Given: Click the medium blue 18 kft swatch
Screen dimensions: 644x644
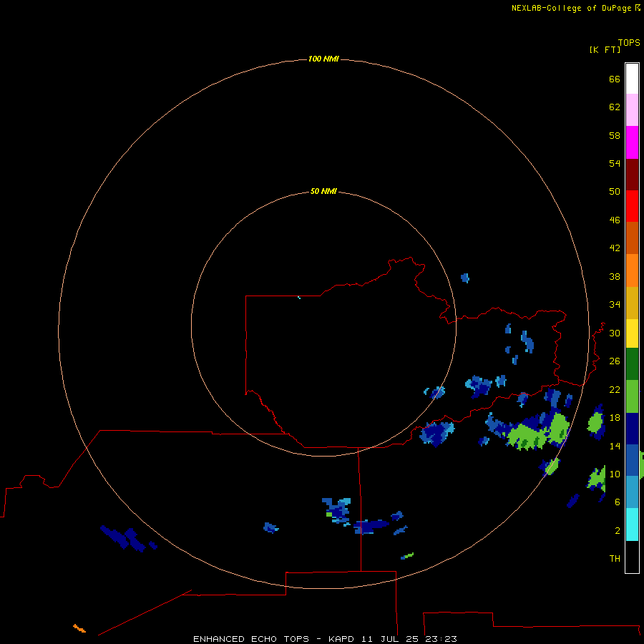Looking at the screenshot, I should 632,460.
